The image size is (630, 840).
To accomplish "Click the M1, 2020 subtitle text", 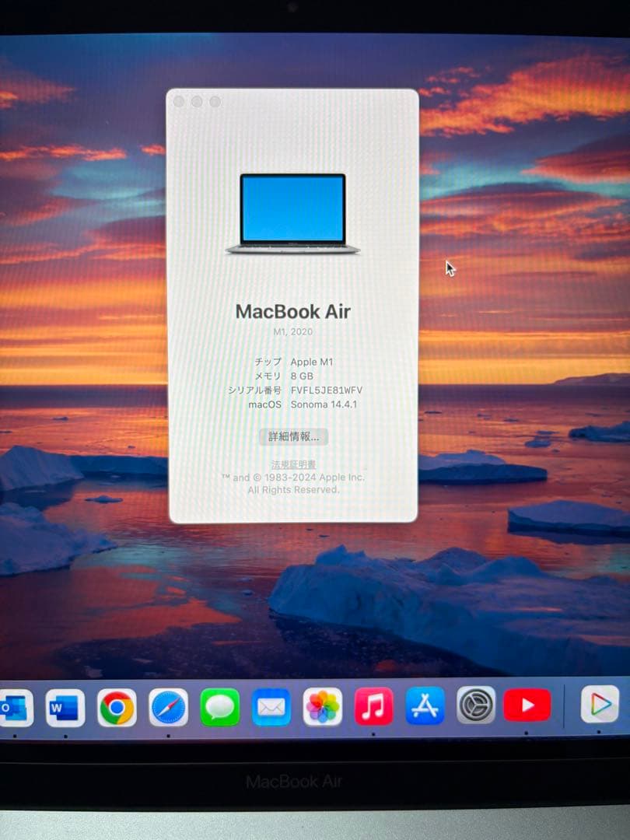I will (293, 331).
